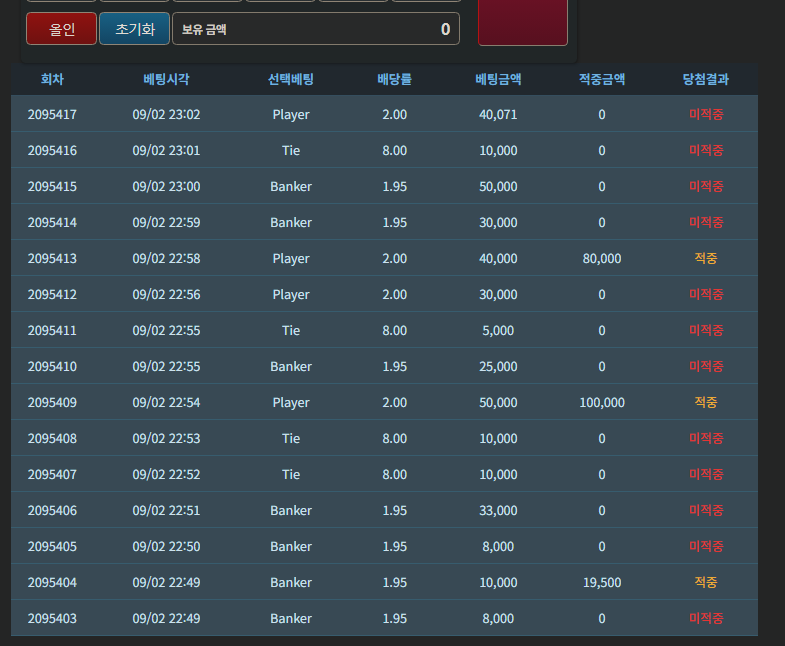Click Banker selection in row 2095415
The image size is (785, 646).
[291, 187]
